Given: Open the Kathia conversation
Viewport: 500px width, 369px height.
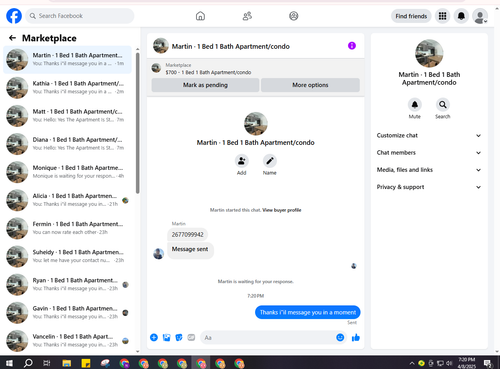Looking at the screenshot, I should 67,88.
